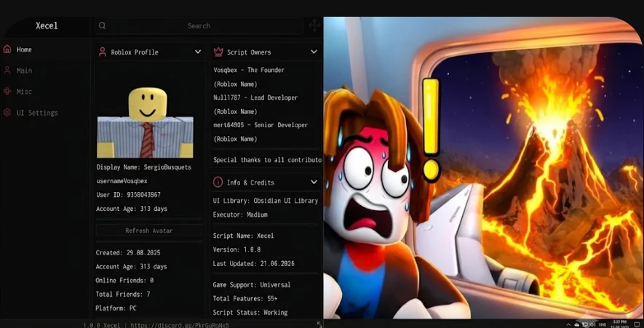Click the Info & Credits info icon
The height and width of the screenshot is (328, 644).
tap(218, 182)
